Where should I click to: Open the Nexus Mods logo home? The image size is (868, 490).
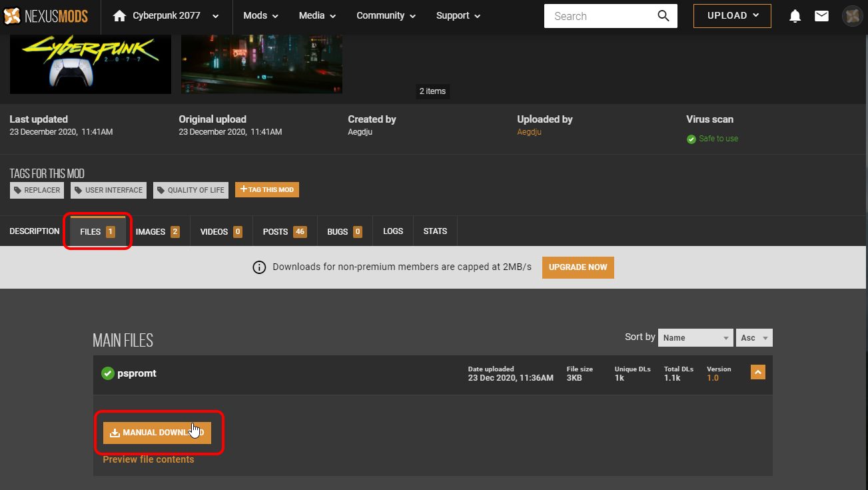coord(45,16)
